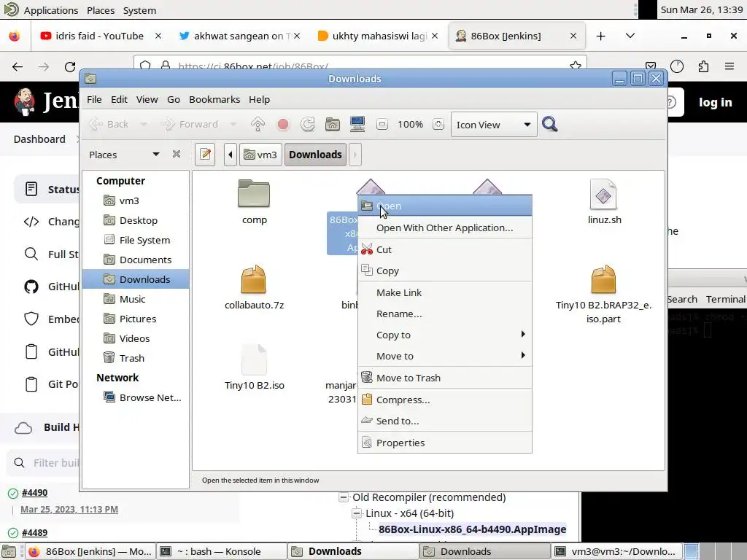Collapse the Old Recompiler tree node

coord(344,497)
